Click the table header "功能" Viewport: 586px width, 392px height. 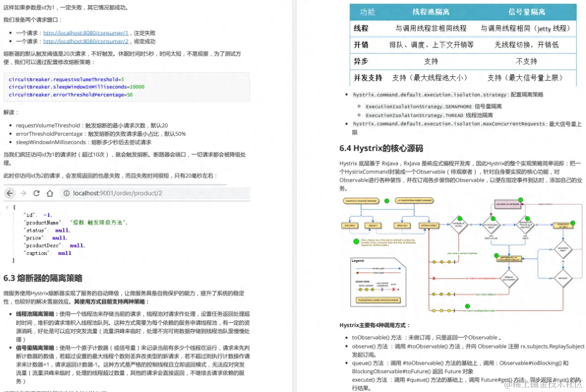click(x=367, y=12)
